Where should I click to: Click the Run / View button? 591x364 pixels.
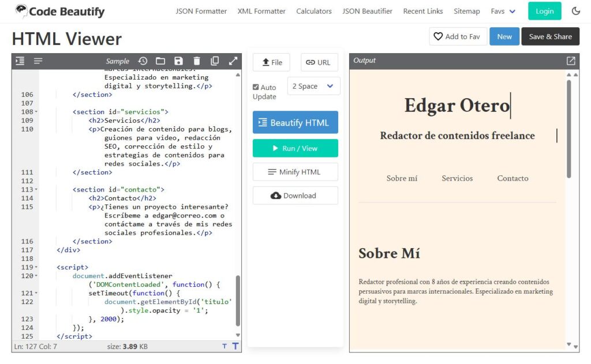295,148
